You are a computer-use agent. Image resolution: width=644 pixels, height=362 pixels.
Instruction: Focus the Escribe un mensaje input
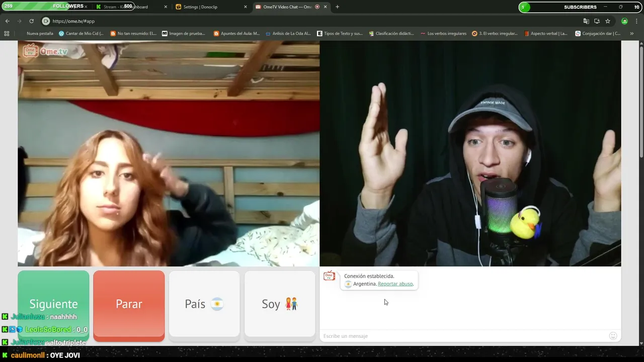tap(463, 336)
